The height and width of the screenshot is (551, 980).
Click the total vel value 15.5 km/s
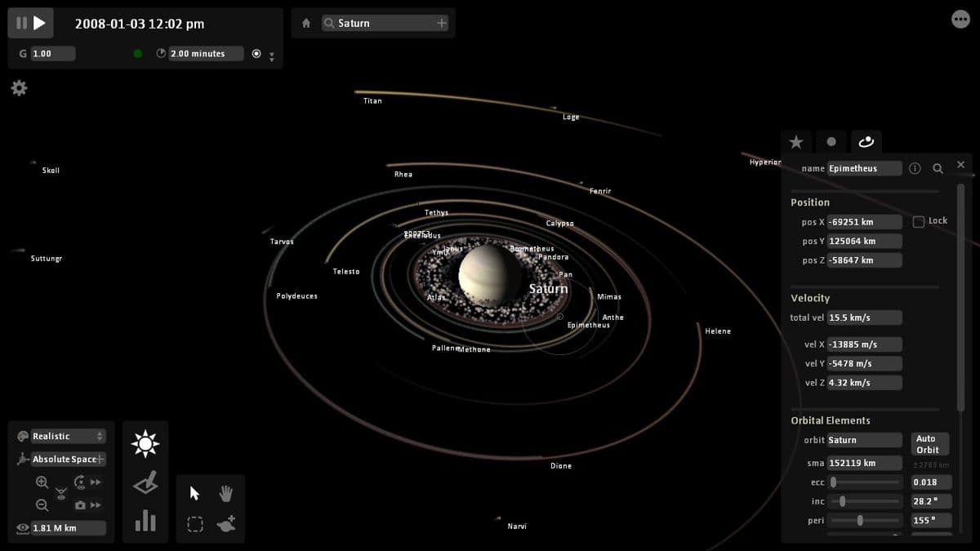(865, 318)
